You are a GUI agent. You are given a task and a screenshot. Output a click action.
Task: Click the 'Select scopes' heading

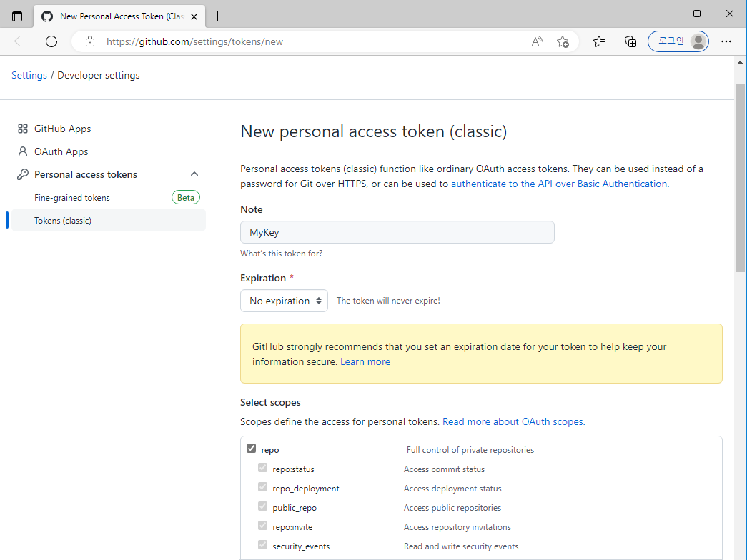coord(270,402)
